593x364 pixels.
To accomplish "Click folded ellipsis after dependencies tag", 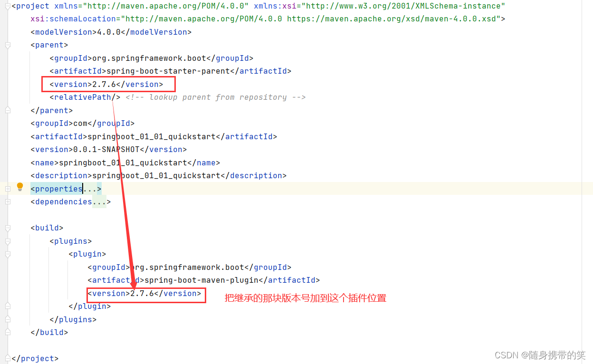I will click(99, 201).
